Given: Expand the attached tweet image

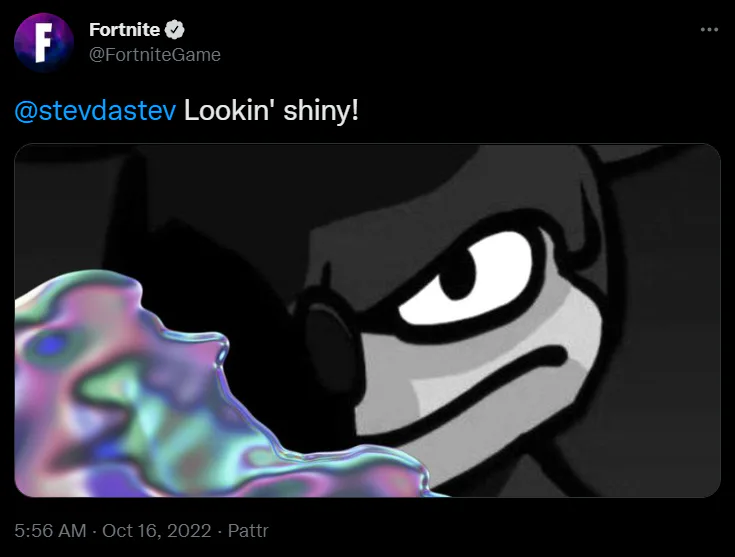Looking at the screenshot, I should click(x=368, y=320).
